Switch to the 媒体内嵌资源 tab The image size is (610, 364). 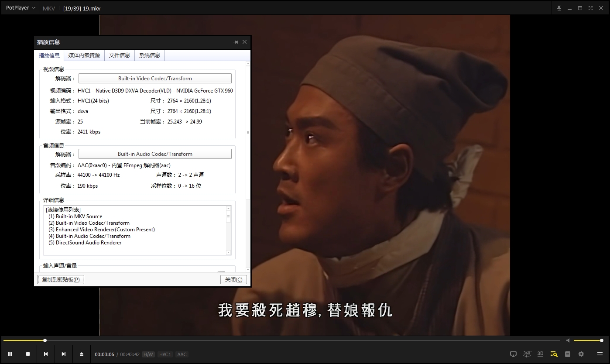(x=84, y=55)
